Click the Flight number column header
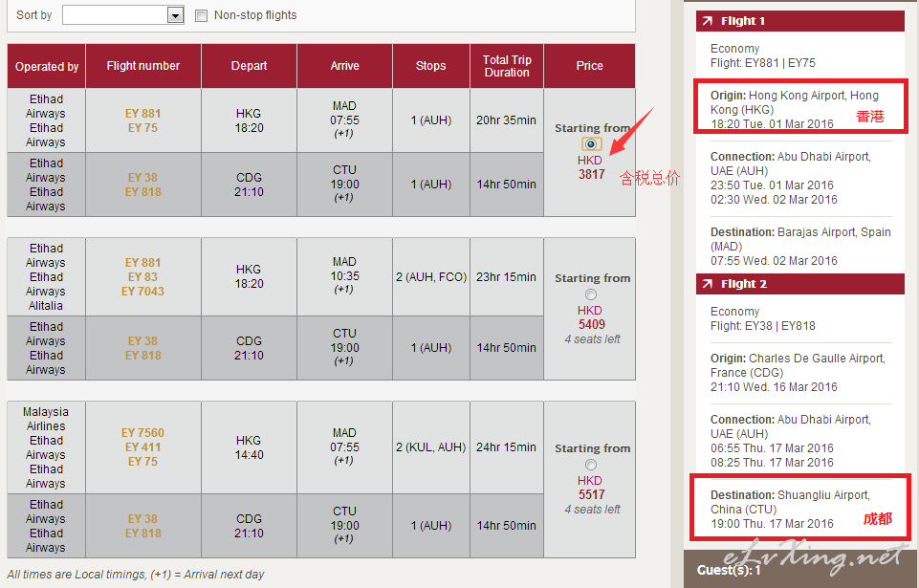Viewport: 919px width, 588px height. pos(143,66)
